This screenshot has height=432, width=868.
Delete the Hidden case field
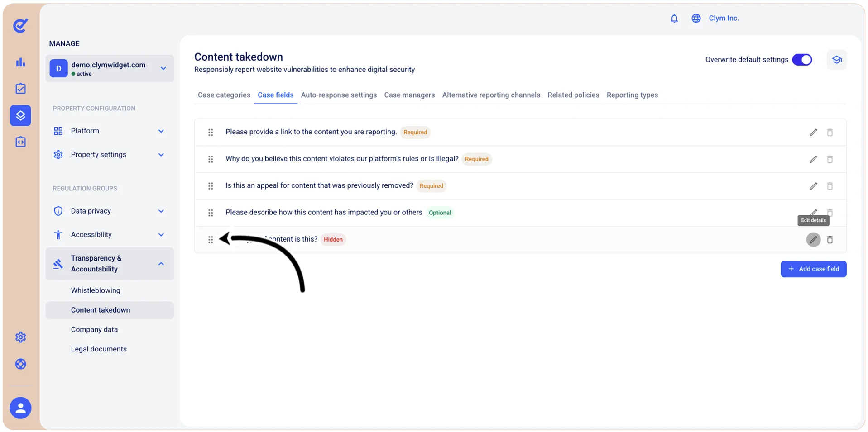point(830,240)
